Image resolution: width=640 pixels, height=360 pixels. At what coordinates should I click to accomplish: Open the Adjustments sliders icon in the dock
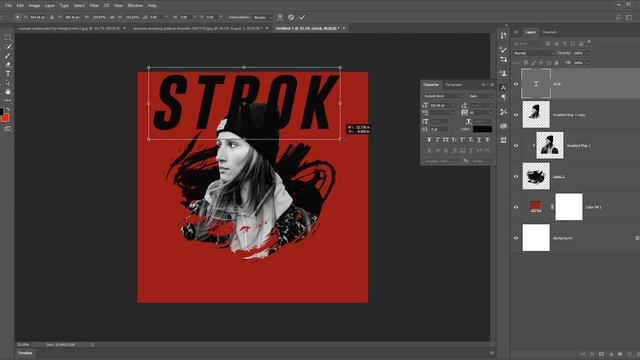coord(503,60)
